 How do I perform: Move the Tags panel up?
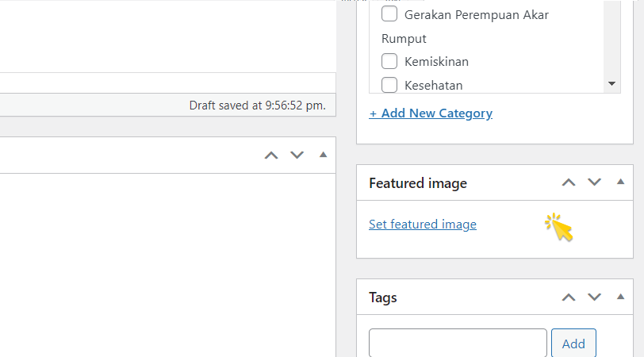tap(569, 297)
